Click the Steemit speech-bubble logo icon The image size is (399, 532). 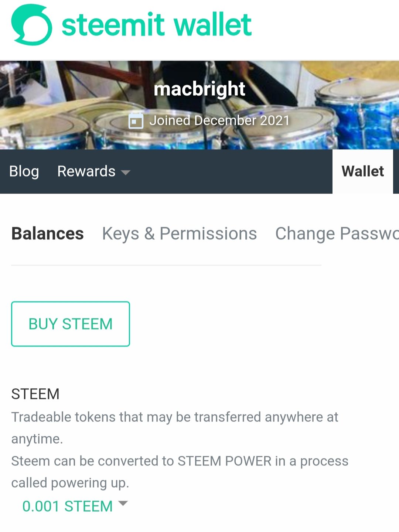tap(32, 25)
